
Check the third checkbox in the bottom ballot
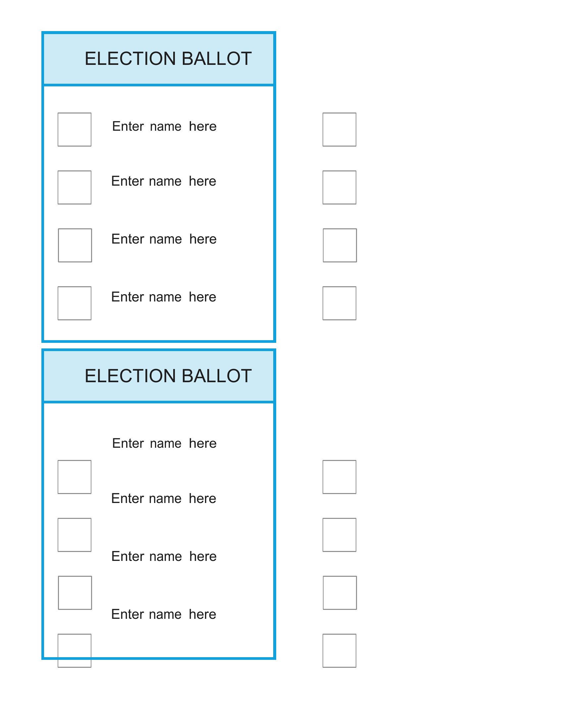pos(75,593)
